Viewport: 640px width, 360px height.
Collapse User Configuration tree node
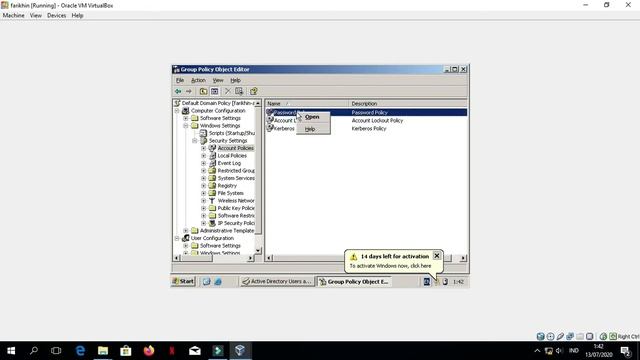pyautogui.click(x=177, y=238)
